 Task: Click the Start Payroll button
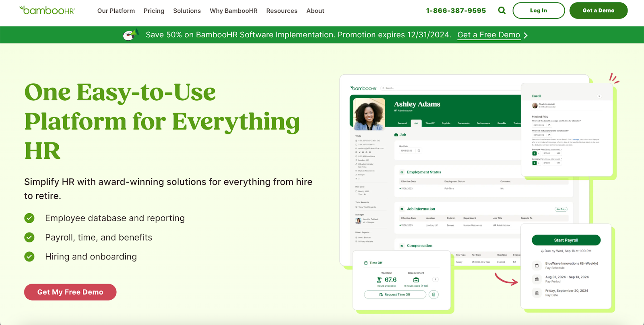coord(566,240)
